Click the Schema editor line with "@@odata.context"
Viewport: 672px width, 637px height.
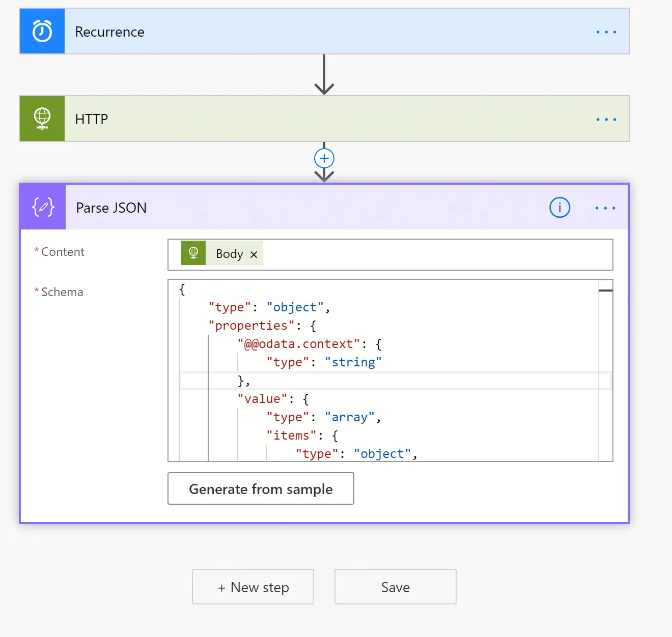click(310, 344)
